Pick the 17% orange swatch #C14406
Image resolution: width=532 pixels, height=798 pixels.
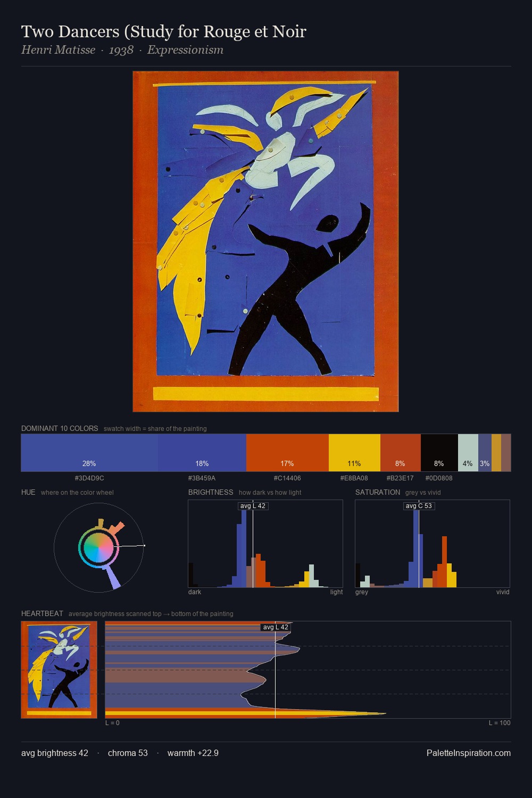[x=287, y=453]
